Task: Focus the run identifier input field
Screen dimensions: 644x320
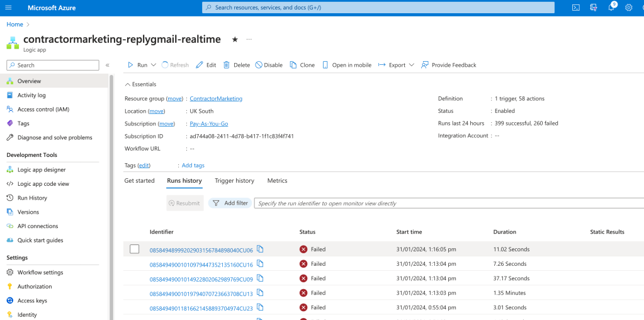Action: (449, 203)
